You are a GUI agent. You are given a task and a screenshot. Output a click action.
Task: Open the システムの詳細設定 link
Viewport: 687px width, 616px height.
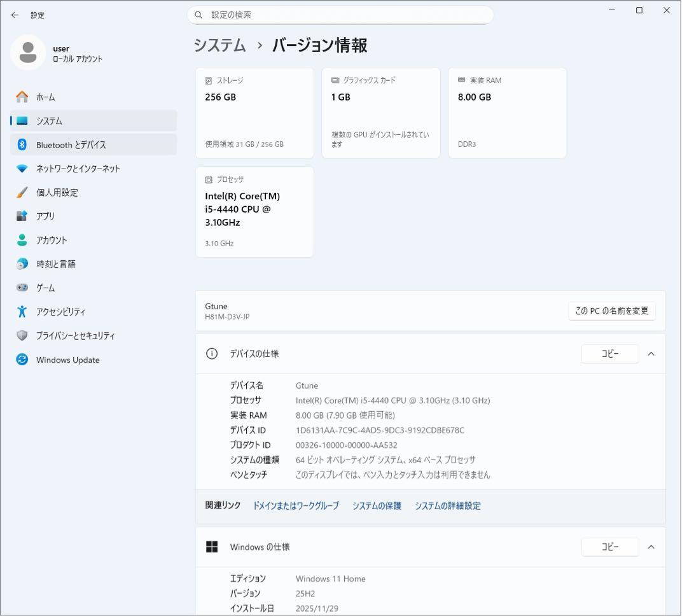(447, 505)
